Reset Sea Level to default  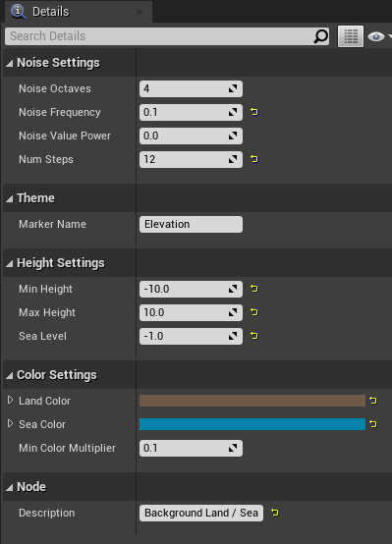[x=254, y=336]
